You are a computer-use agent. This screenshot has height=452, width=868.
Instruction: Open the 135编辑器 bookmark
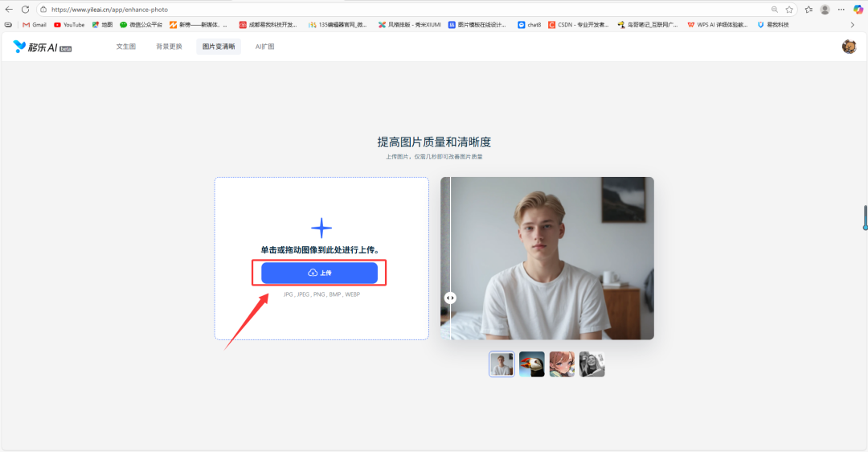pyautogui.click(x=338, y=25)
